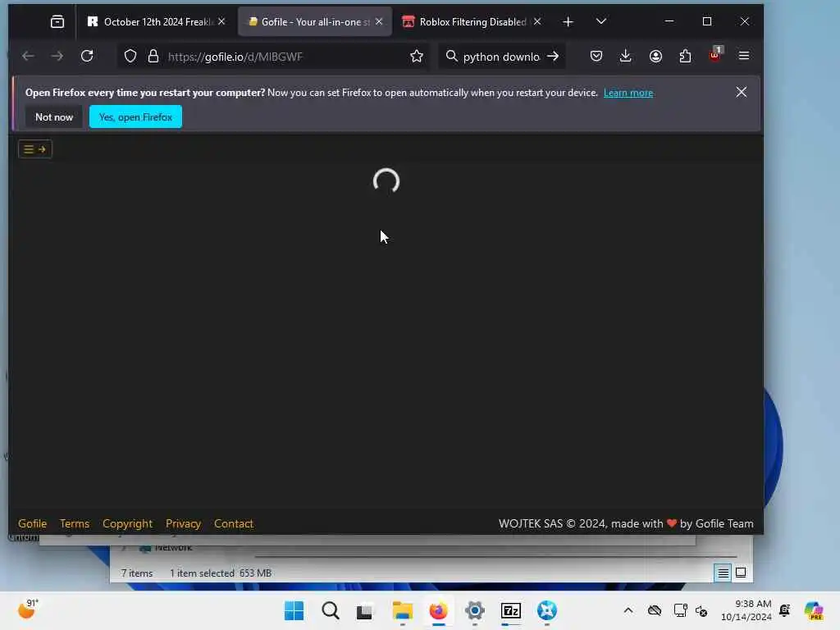Follow the Learn more link
The height and width of the screenshot is (630, 840).
[x=628, y=93]
